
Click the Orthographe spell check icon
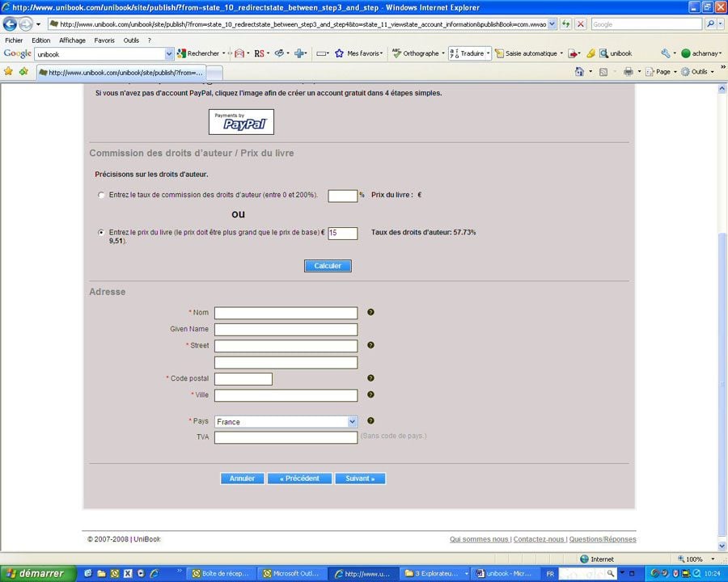click(416, 53)
